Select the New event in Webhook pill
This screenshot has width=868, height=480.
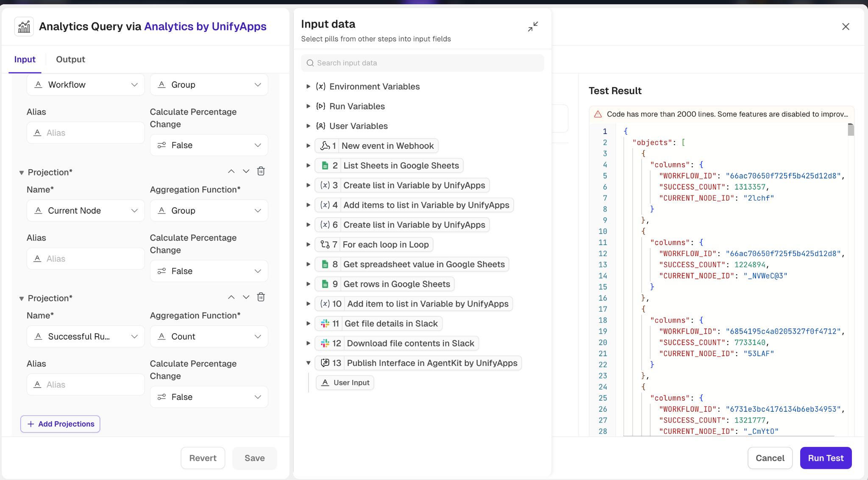click(376, 146)
